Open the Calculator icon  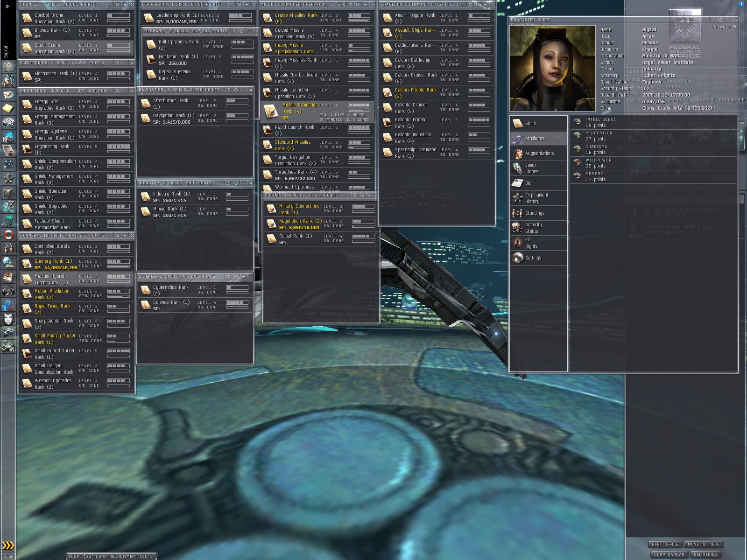pos(8,220)
